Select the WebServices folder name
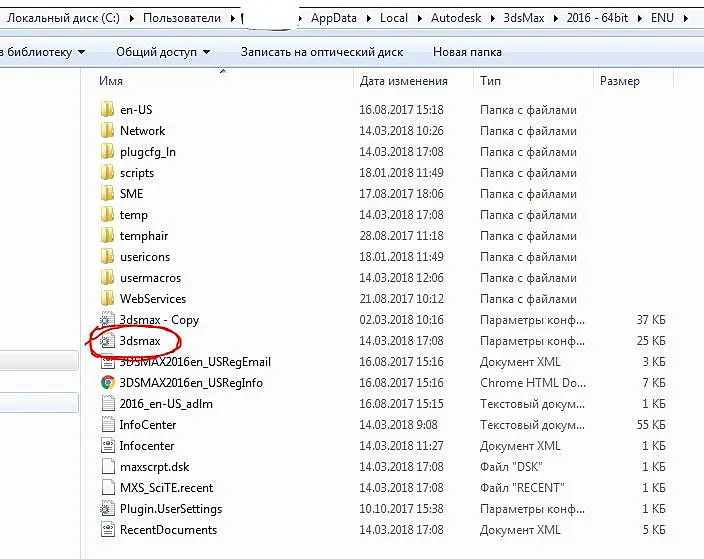Screen dimensions: 704x559 [153, 299]
